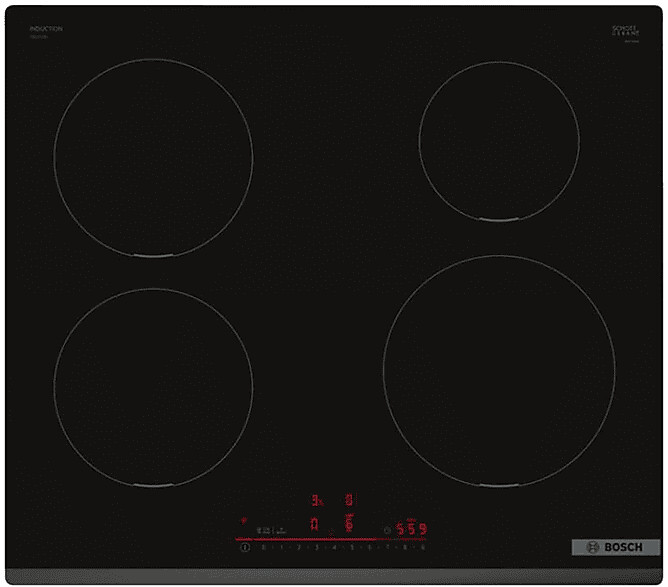This screenshot has width=668, height=587.
Task: Select the rear-left zone display
Action: pyautogui.click(x=314, y=499)
